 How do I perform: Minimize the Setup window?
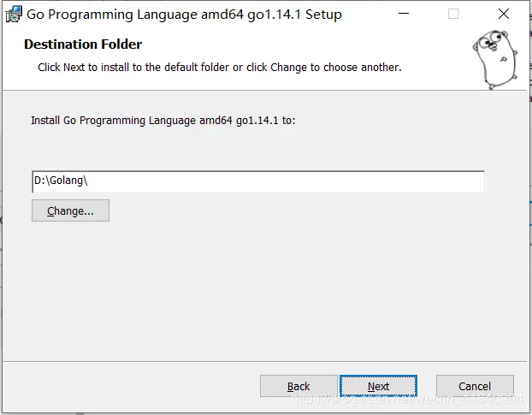coord(404,14)
